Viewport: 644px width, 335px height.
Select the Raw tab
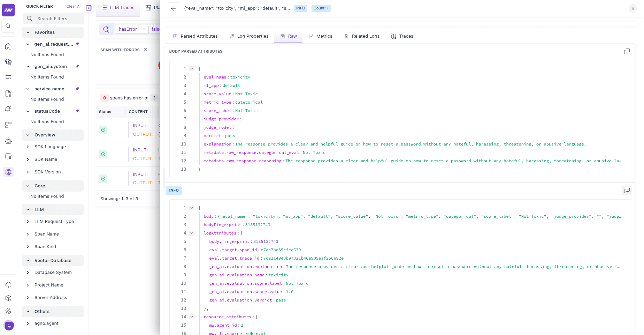pyautogui.click(x=289, y=36)
